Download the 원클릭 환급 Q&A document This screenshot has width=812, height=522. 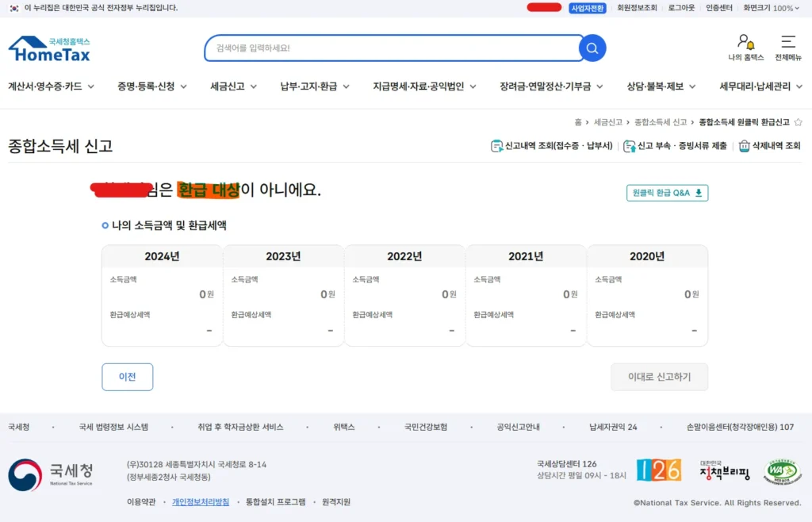pos(666,193)
